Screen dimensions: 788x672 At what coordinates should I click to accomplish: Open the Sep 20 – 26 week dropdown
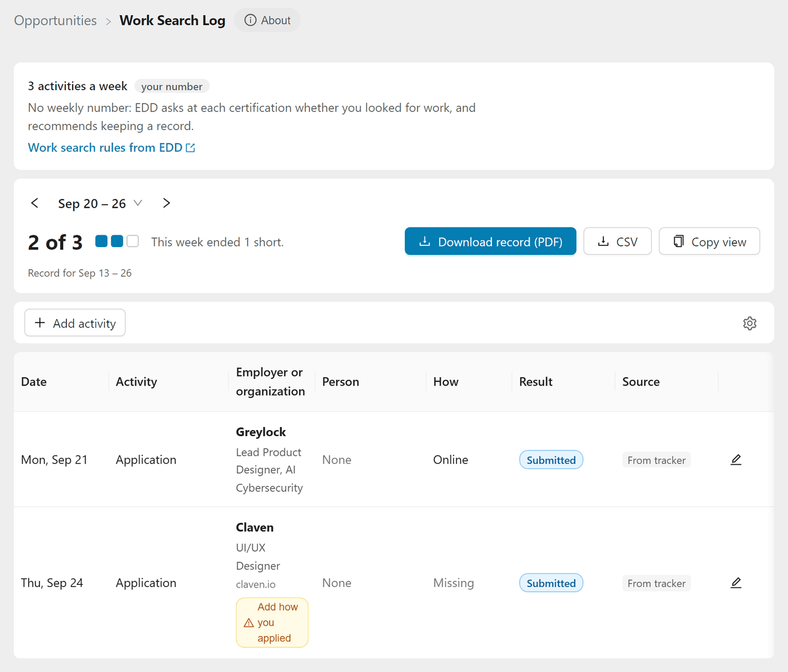(100, 203)
